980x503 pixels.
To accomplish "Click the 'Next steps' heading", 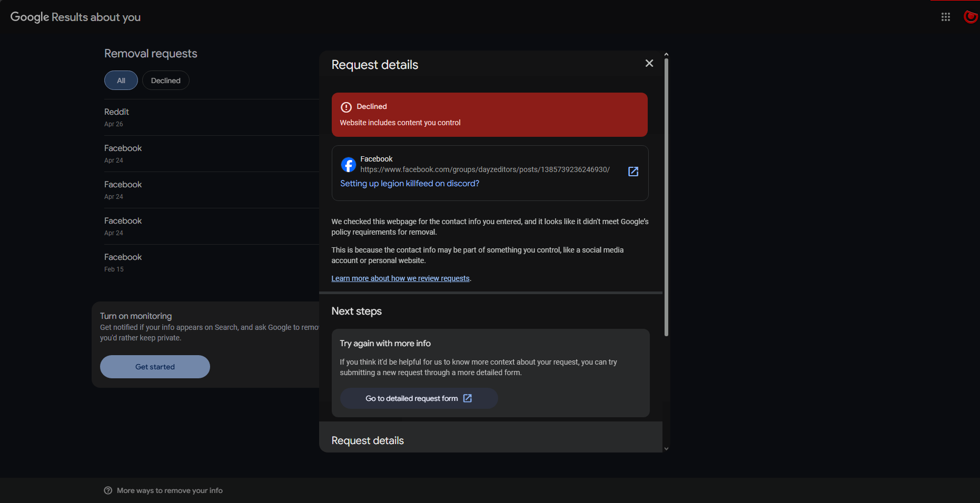I will (357, 311).
